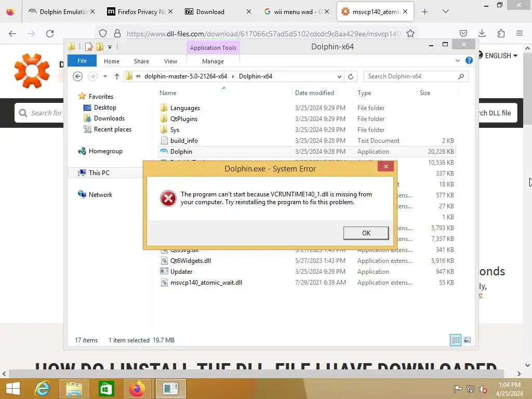
Task: Click the dll-files search box
Action: (x=39, y=113)
